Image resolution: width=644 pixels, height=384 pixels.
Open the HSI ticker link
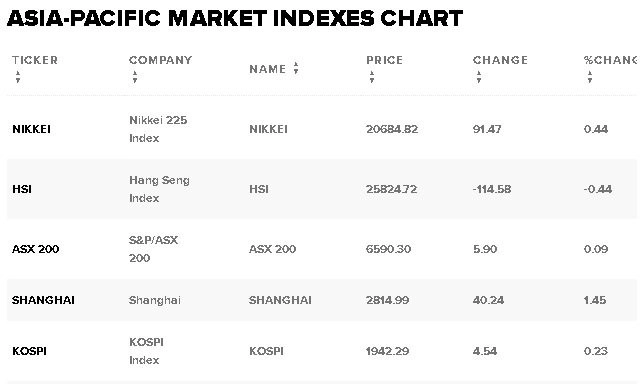click(22, 189)
